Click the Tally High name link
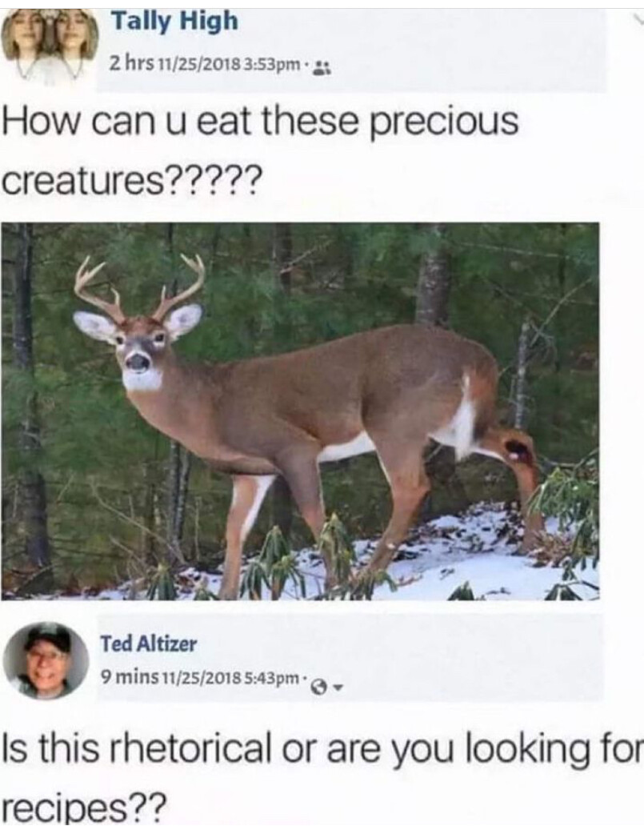Viewport: 644px width, 834px height. (174, 22)
